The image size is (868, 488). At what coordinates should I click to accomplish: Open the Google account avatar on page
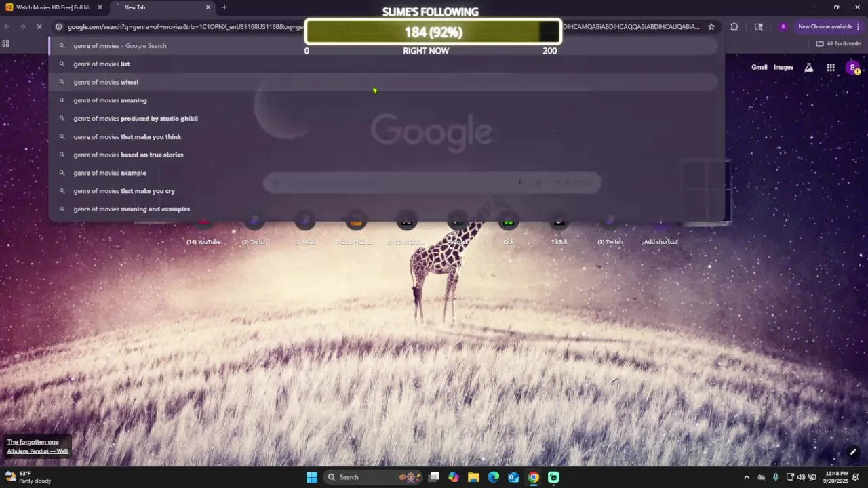(853, 68)
